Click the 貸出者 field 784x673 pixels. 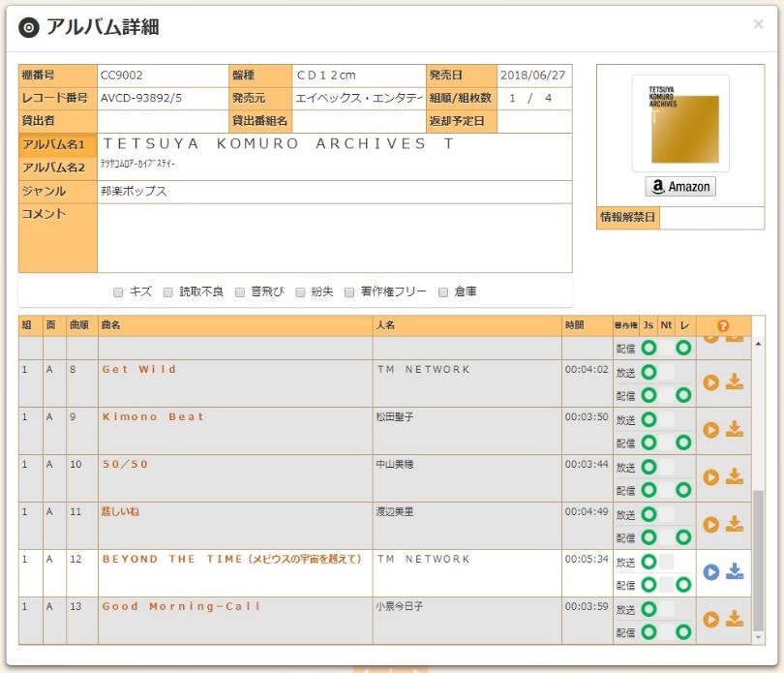(x=163, y=121)
